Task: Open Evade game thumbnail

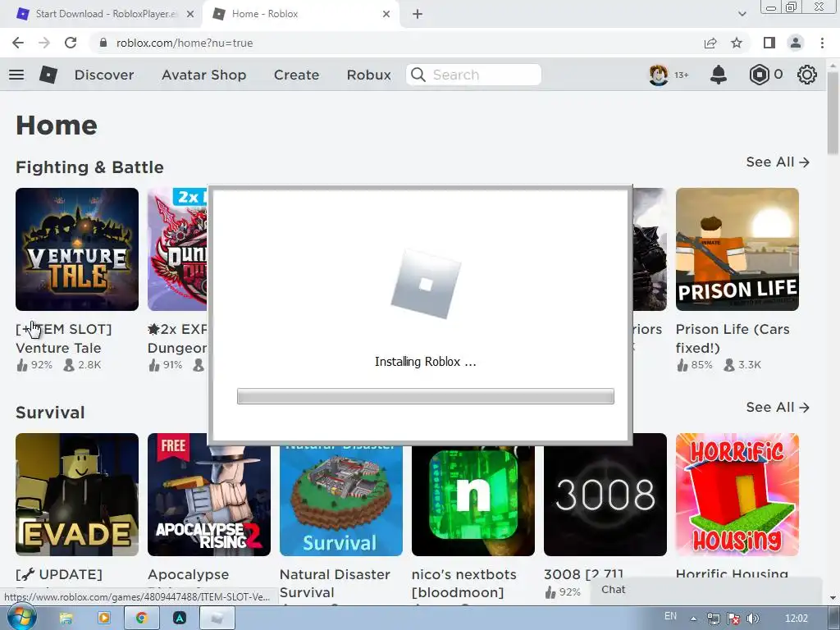Action: [77, 495]
